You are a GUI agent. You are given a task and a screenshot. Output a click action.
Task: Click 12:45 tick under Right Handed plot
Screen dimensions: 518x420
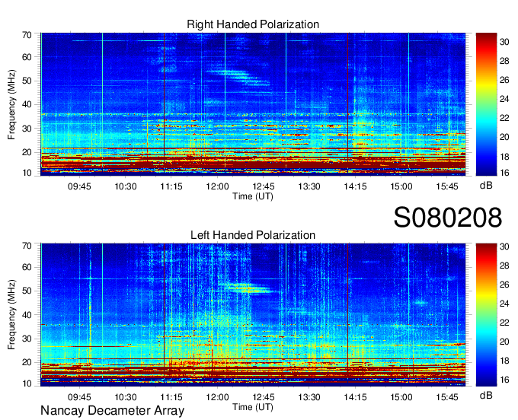(264, 186)
